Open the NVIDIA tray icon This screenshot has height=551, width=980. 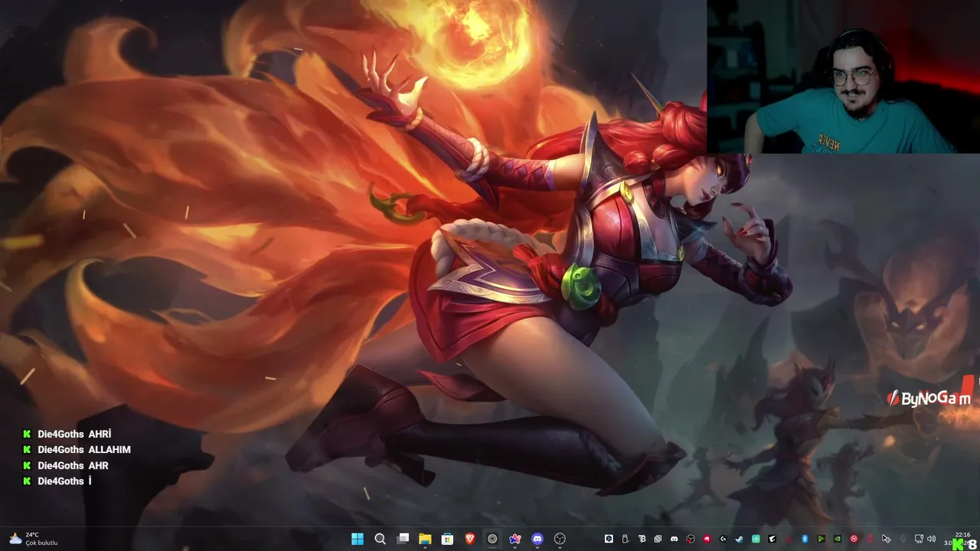point(838,539)
